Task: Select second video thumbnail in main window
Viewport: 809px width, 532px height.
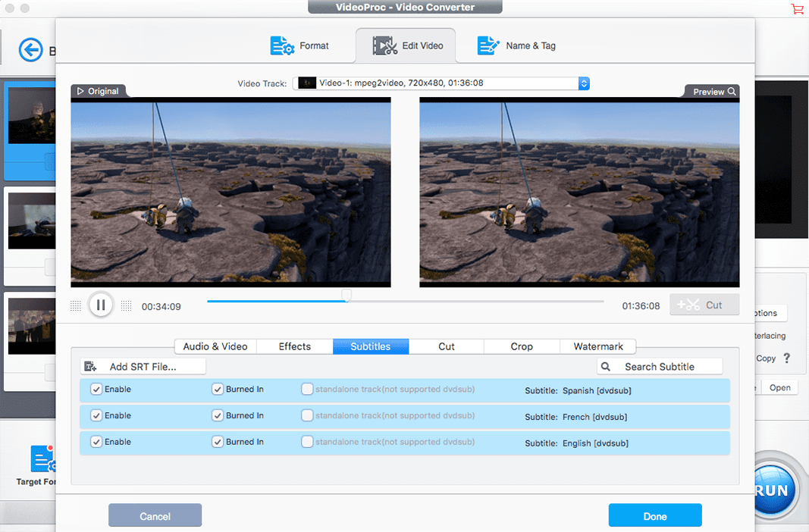Action: (x=32, y=221)
